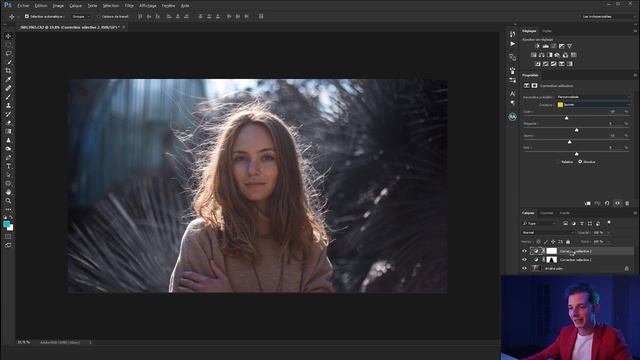Image resolution: width=640 pixels, height=360 pixels.
Task: Close the open document tab
Action: pos(124,27)
